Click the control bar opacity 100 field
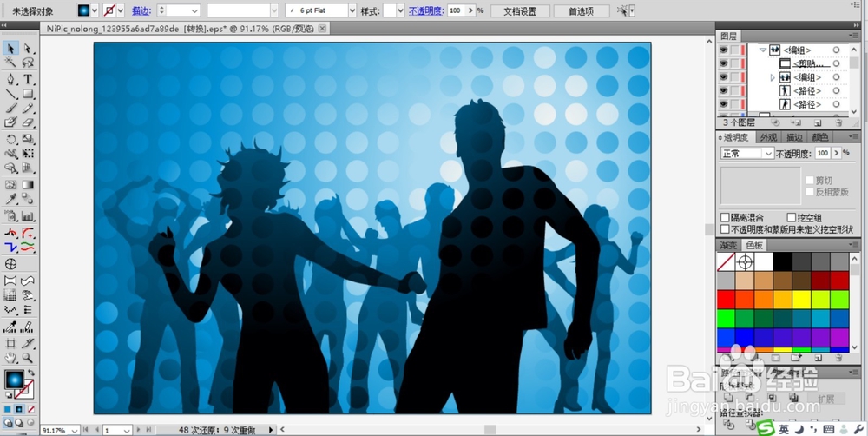Screen dimensions: 868x436 tap(456, 10)
